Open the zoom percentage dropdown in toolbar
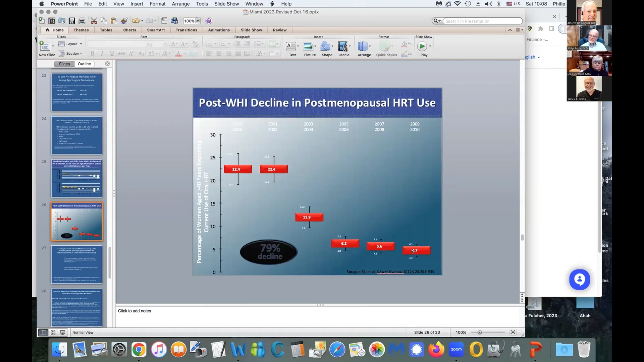 point(198,21)
